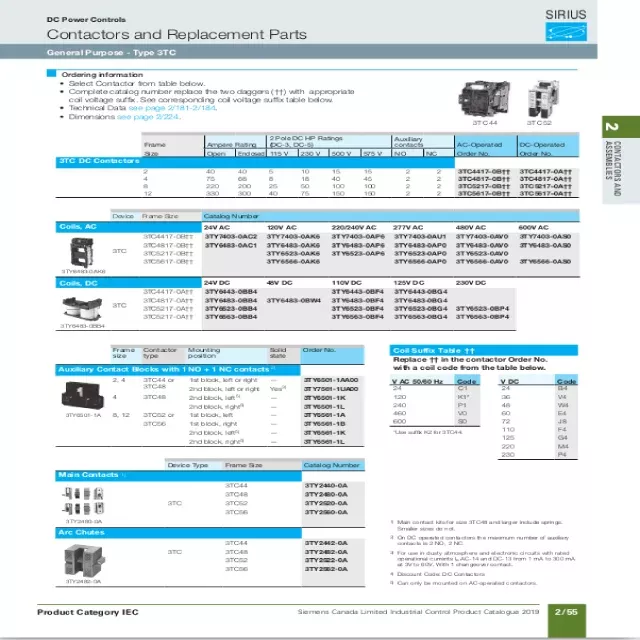Screen dimensions: 640x640
Task: Click the 'Main Contacts' section header
Action: click(x=178, y=476)
